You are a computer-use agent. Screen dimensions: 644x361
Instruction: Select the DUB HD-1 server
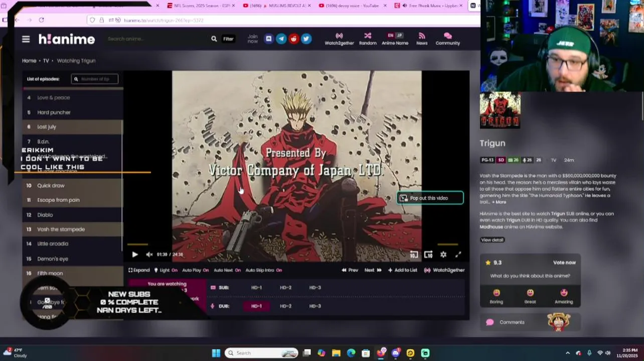click(256, 306)
